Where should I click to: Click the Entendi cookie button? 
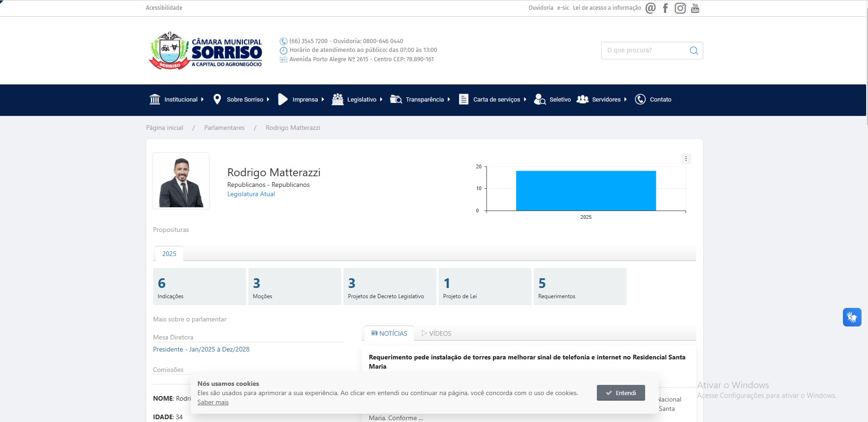(x=621, y=393)
